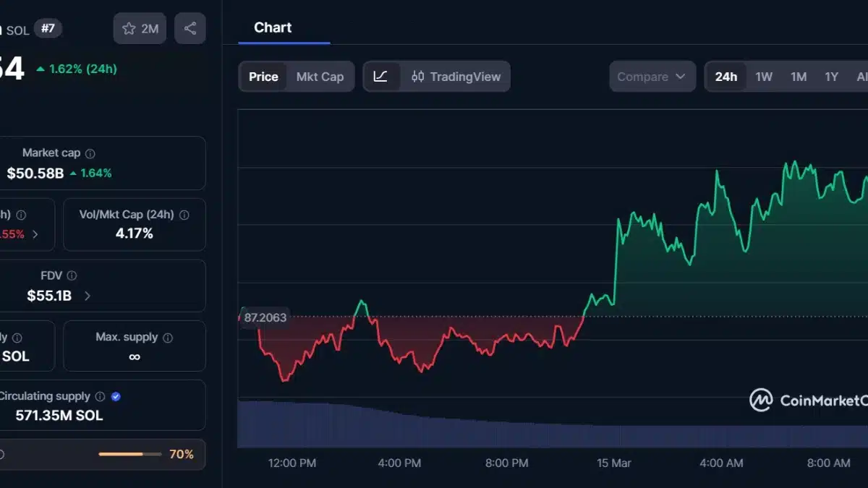Toggle the Price display mode
Screen dimensions: 868x488
point(263,76)
